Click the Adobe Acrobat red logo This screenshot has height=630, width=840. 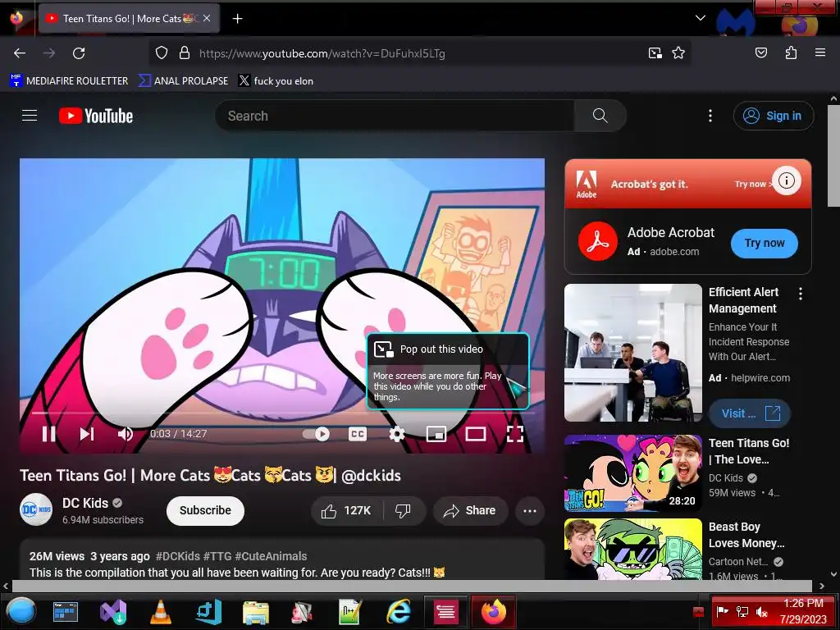pyautogui.click(x=598, y=241)
